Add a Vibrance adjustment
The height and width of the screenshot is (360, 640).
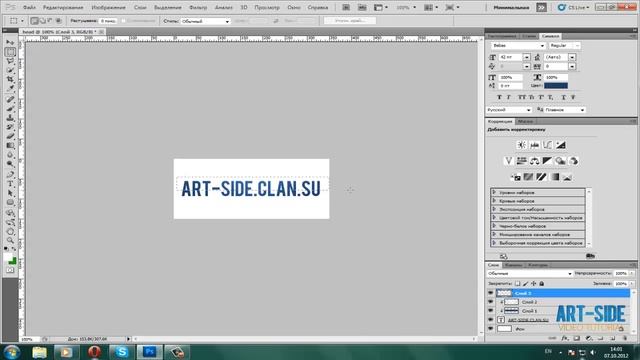click(509, 161)
